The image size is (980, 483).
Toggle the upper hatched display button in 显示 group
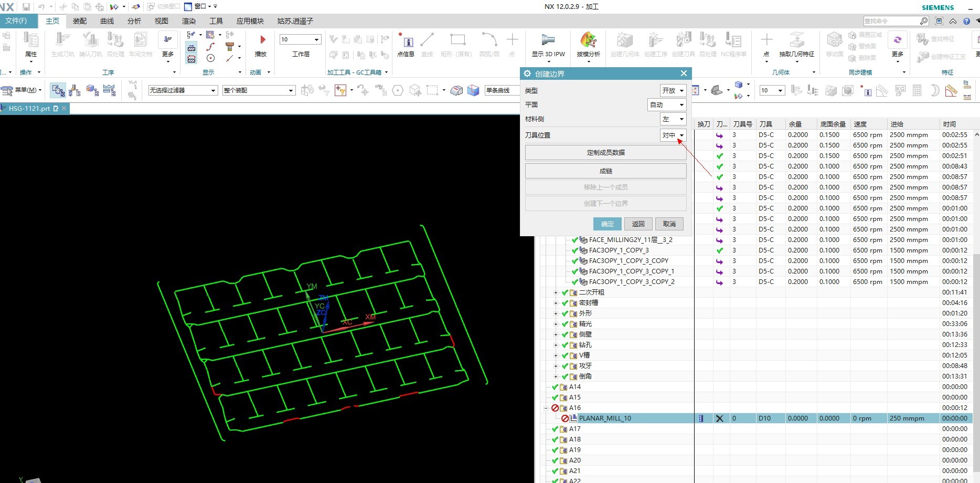pyautogui.click(x=191, y=47)
